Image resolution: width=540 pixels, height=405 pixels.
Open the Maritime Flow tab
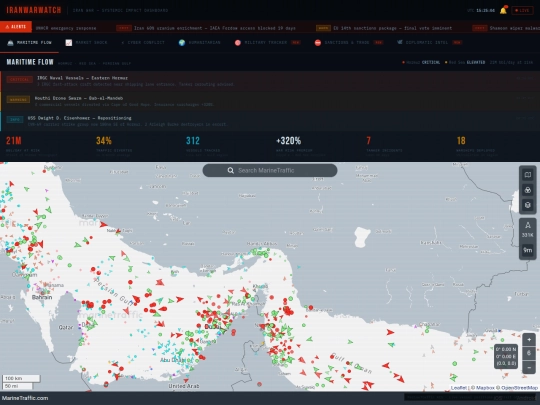click(x=29, y=43)
